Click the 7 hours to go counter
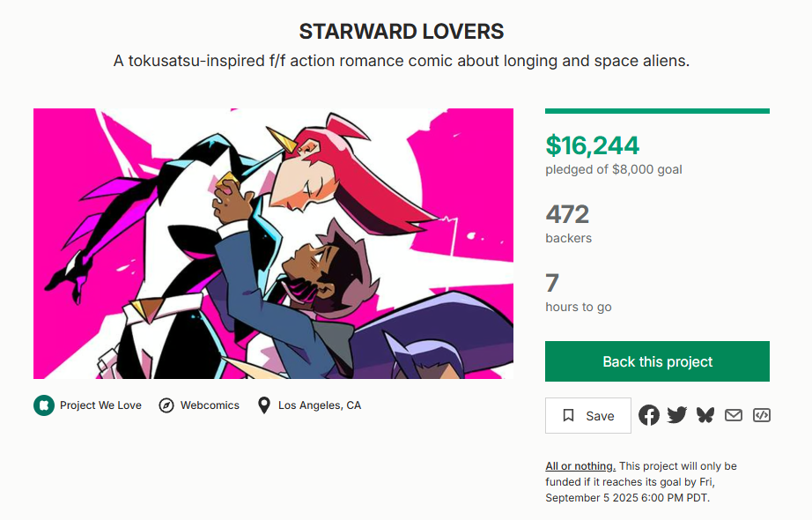 coord(552,283)
